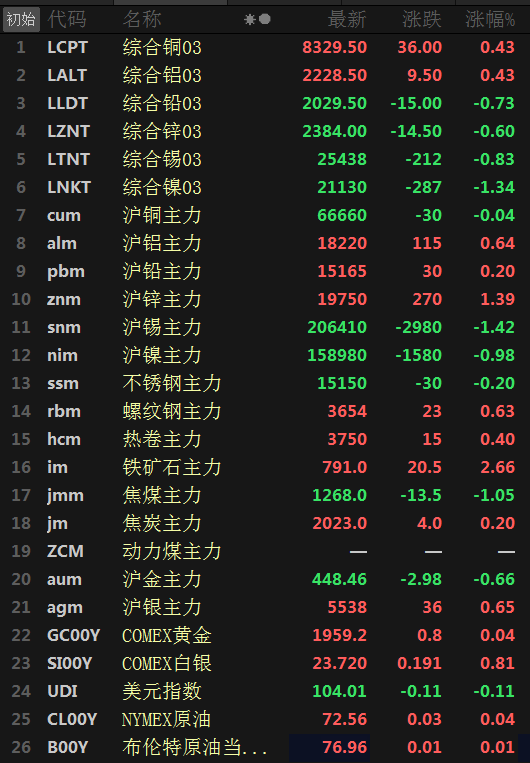Click price 8329.50 of 综合铜03
Viewport: 530px width, 763px height.
[334, 47]
